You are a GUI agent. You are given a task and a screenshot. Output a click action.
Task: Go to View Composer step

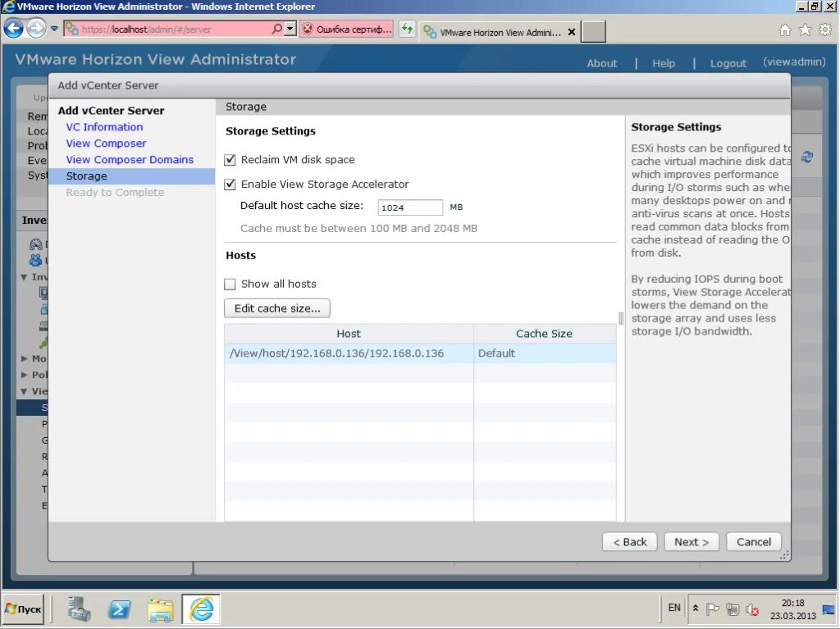coord(106,144)
